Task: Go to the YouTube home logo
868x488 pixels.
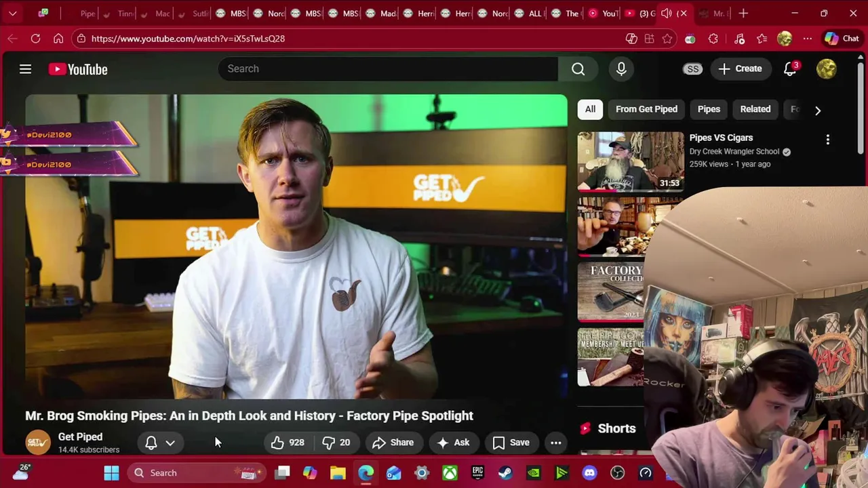Action: tap(78, 69)
